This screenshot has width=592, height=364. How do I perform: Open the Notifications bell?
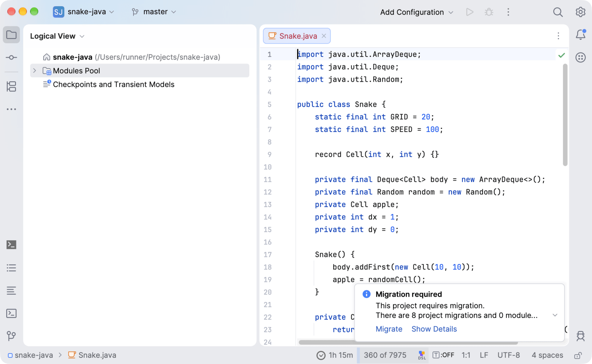tap(581, 35)
